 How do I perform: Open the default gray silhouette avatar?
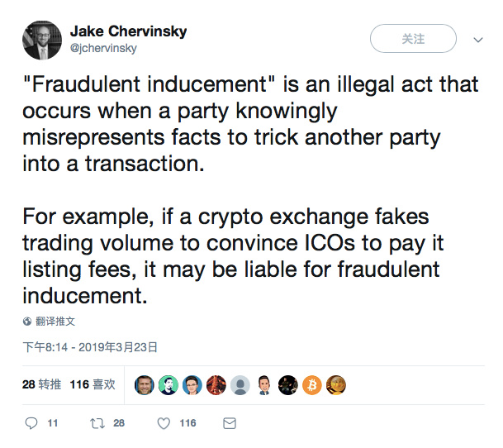point(240,384)
